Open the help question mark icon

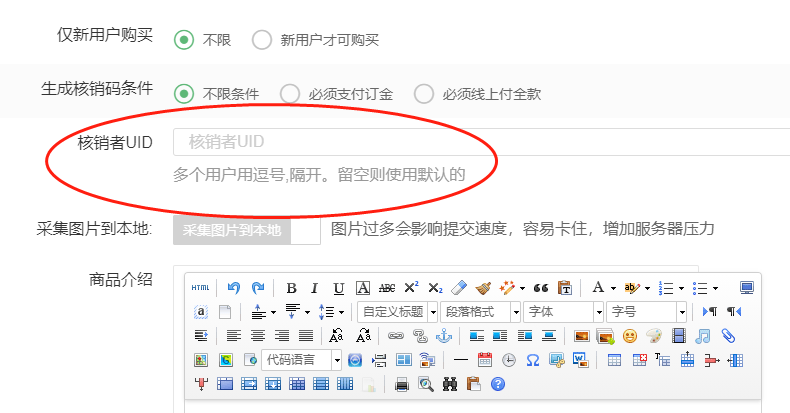click(498, 384)
